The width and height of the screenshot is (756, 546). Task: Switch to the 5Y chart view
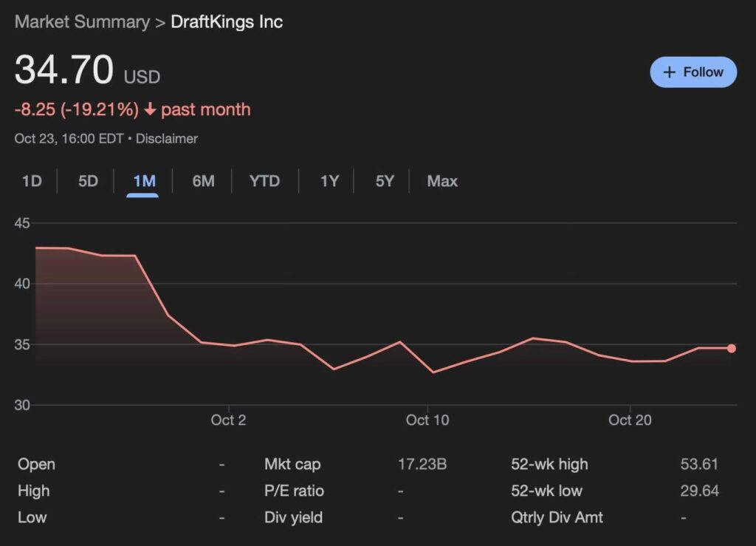[382, 180]
